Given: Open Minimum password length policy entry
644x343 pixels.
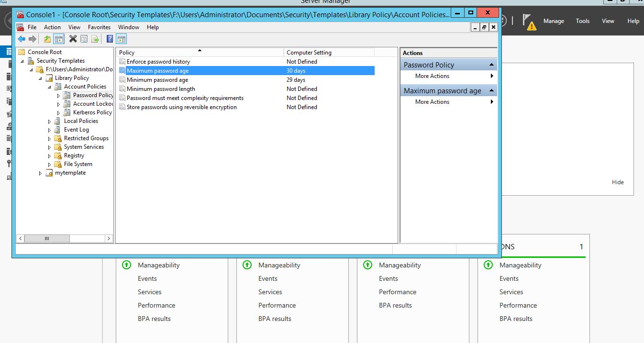Looking at the screenshot, I should point(160,89).
